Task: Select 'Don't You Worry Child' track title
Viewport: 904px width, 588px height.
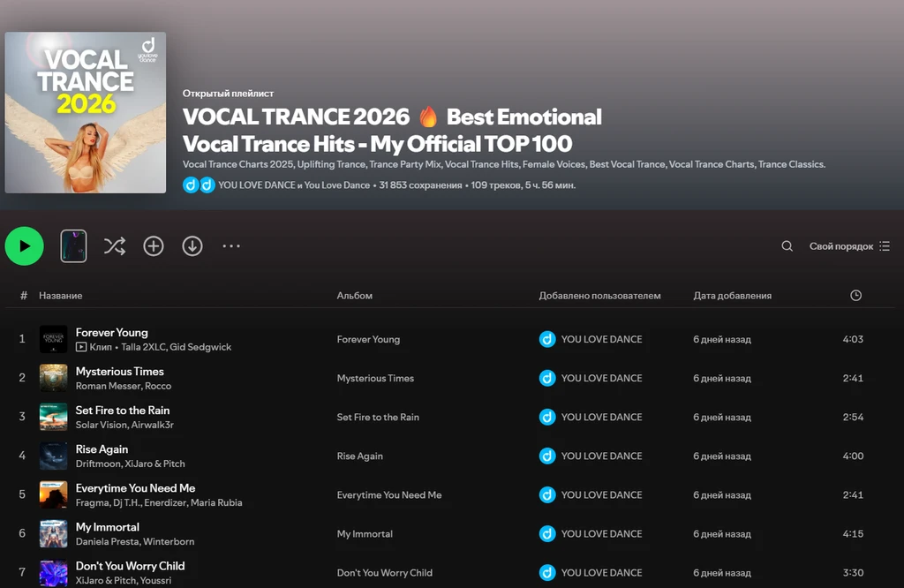Action: pos(131,566)
